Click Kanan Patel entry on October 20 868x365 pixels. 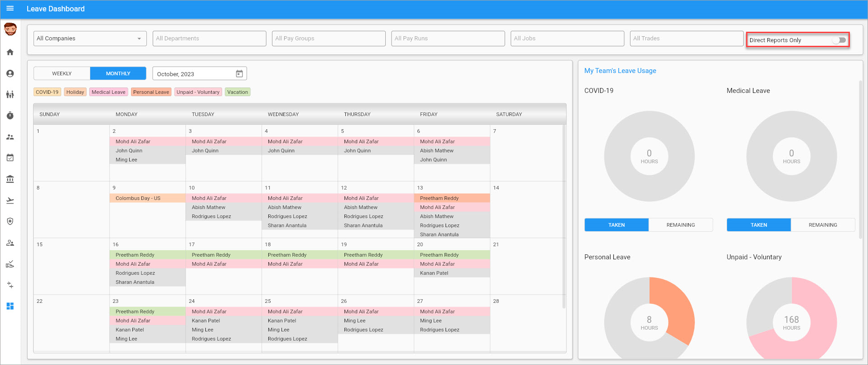pyautogui.click(x=452, y=273)
